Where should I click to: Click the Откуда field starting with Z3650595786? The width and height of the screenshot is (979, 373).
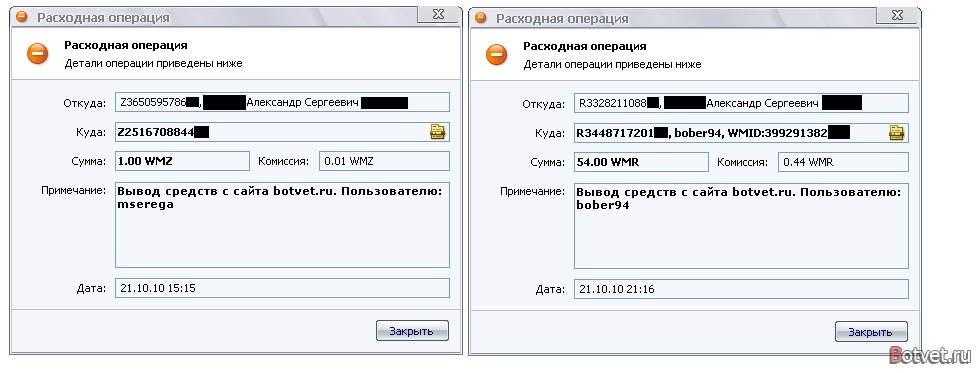point(282,102)
